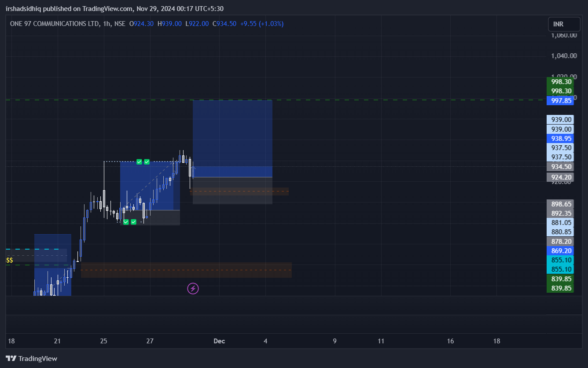Click the high value H939.00 in the header

click(x=169, y=24)
